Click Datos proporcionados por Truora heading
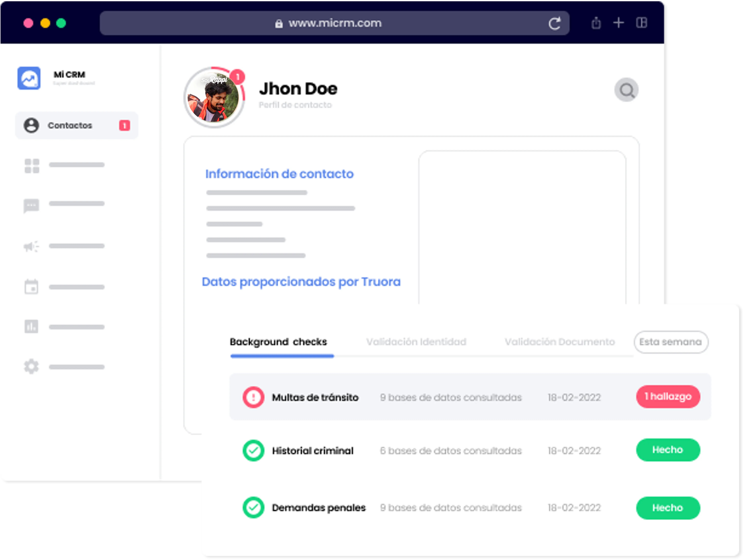744x560 pixels. click(x=301, y=282)
